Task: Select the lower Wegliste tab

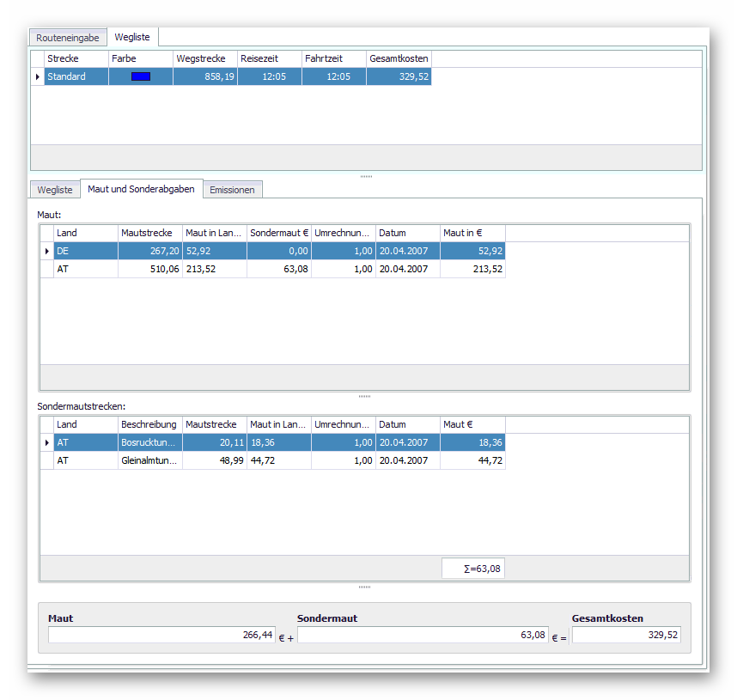Action: pos(55,190)
